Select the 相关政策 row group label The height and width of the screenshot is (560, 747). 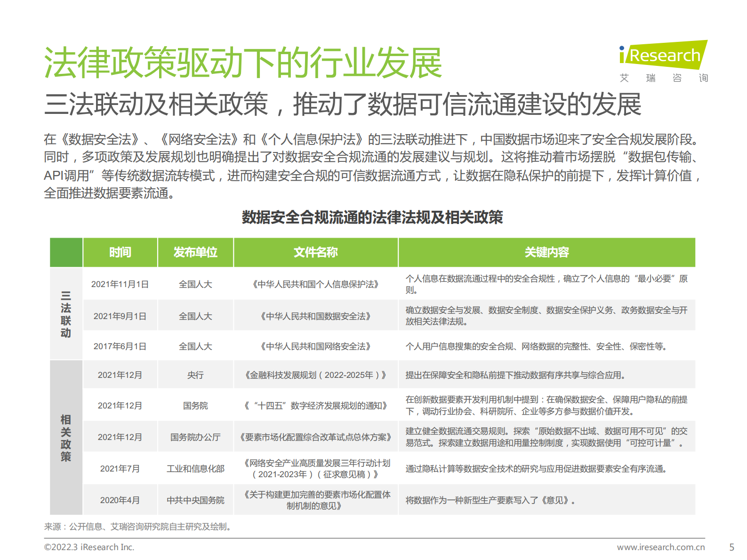coord(66,438)
